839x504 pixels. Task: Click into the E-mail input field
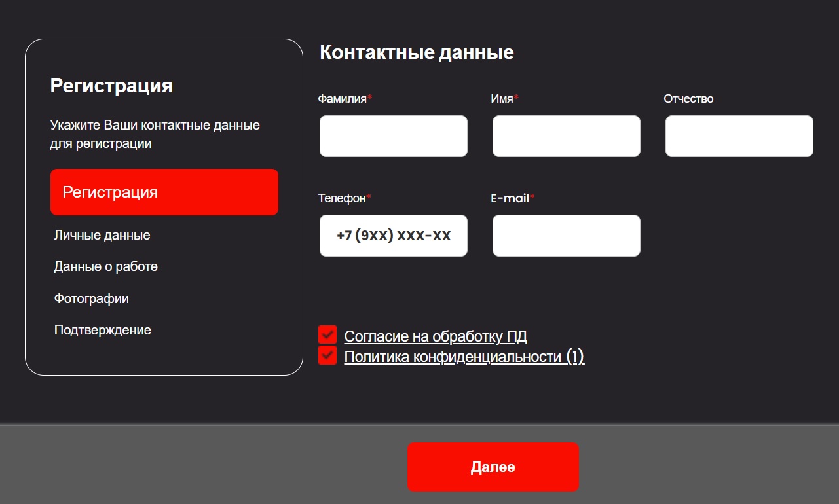point(567,236)
